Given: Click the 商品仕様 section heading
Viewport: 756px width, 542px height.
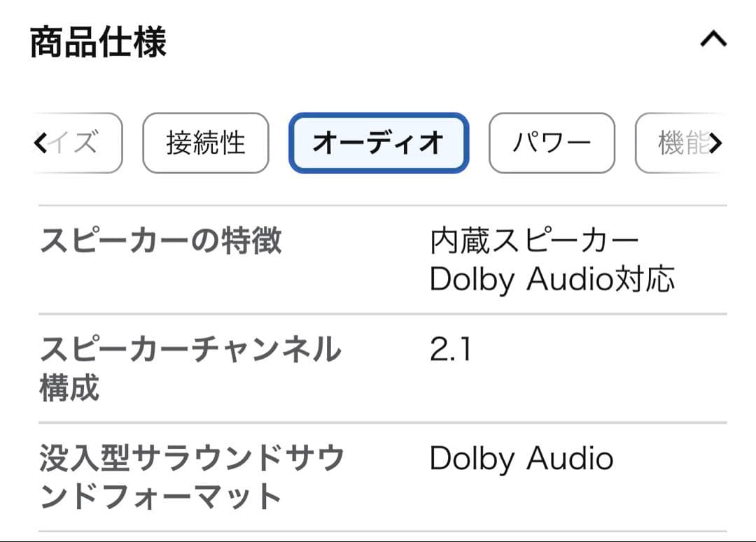Looking at the screenshot, I should tap(98, 42).
